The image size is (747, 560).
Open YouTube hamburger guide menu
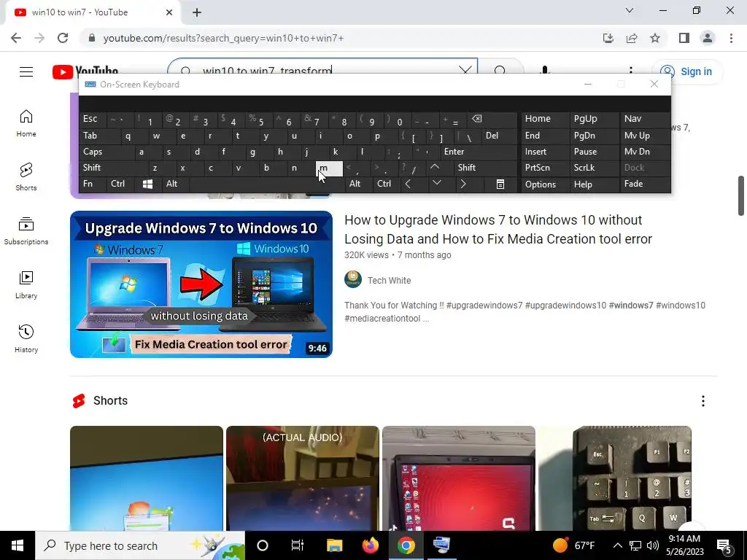click(x=26, y=71)
